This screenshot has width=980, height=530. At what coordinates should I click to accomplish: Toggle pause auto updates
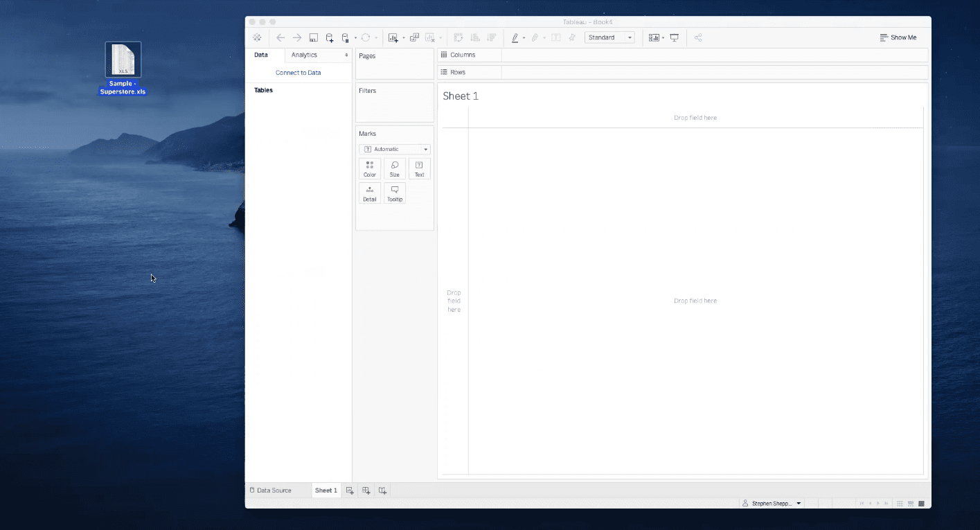coord(346,37)
